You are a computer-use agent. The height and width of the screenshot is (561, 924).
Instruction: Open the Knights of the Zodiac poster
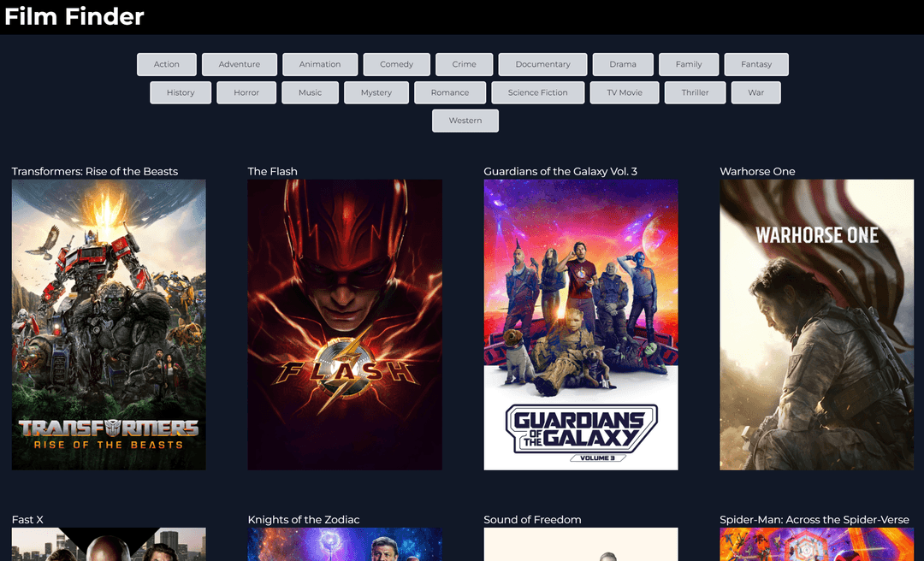click(345, 545)
